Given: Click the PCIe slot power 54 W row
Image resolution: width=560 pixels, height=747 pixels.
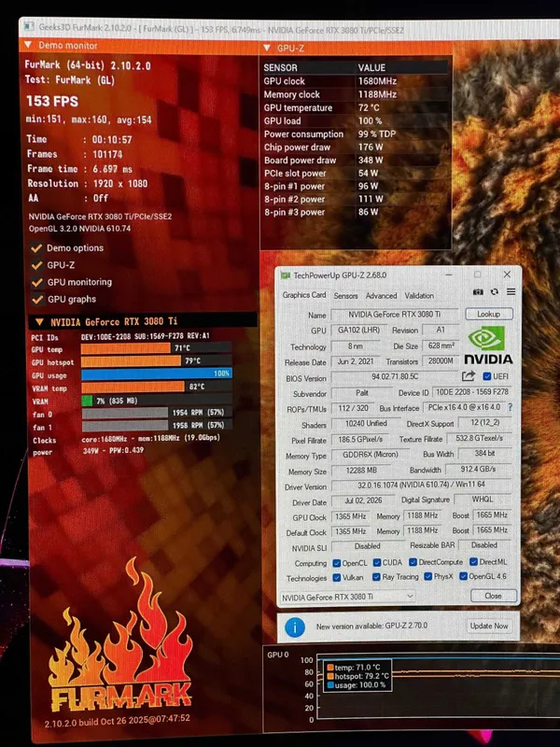Looking at the screenshot, I should (356, 174).
